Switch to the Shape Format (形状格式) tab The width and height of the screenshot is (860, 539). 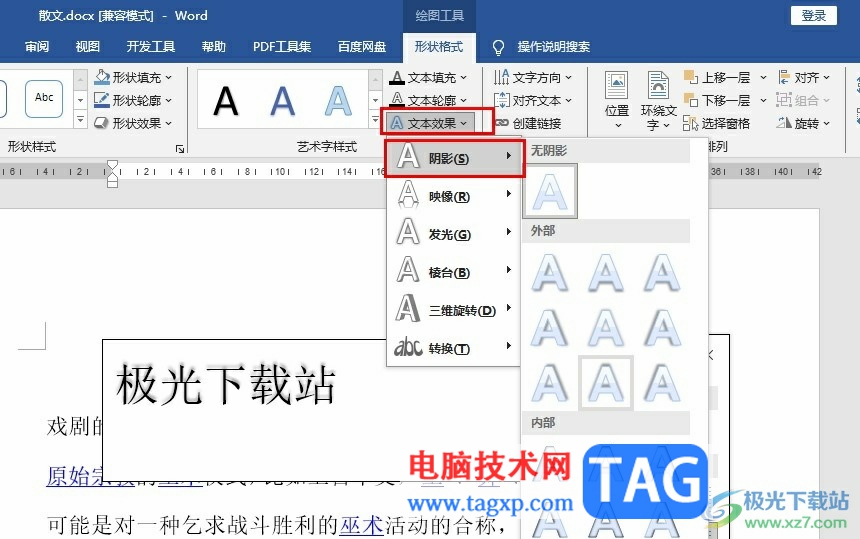(x=439, y=47)
